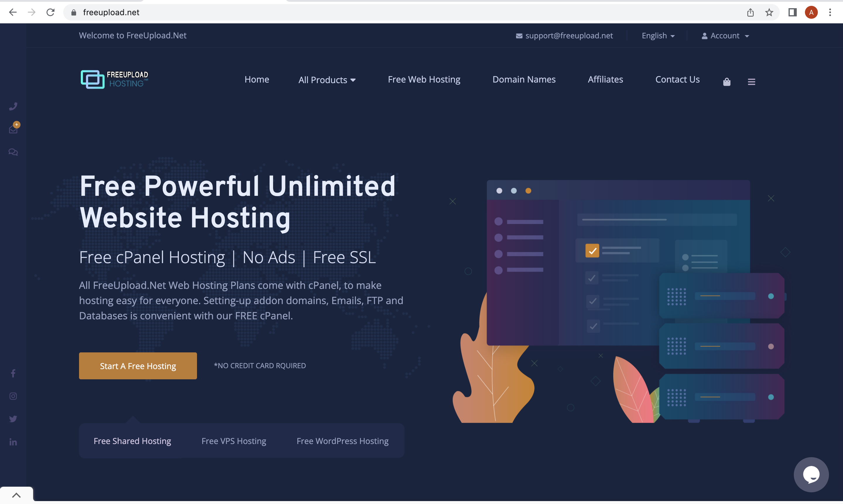Screen dimensions: 843x504
Task: View site security lock info
Action: tap(74, 13)
